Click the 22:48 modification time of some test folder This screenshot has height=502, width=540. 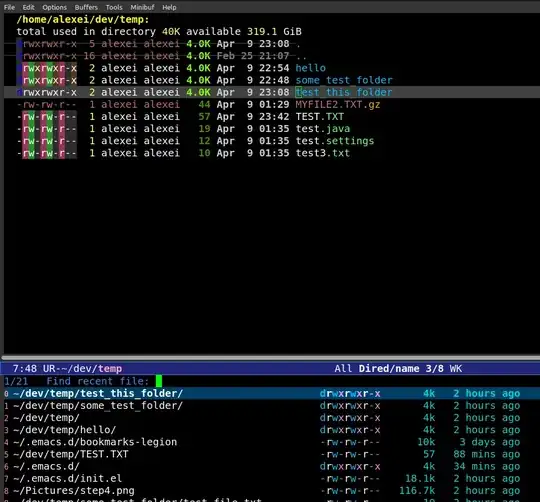(x=274, y=80)
